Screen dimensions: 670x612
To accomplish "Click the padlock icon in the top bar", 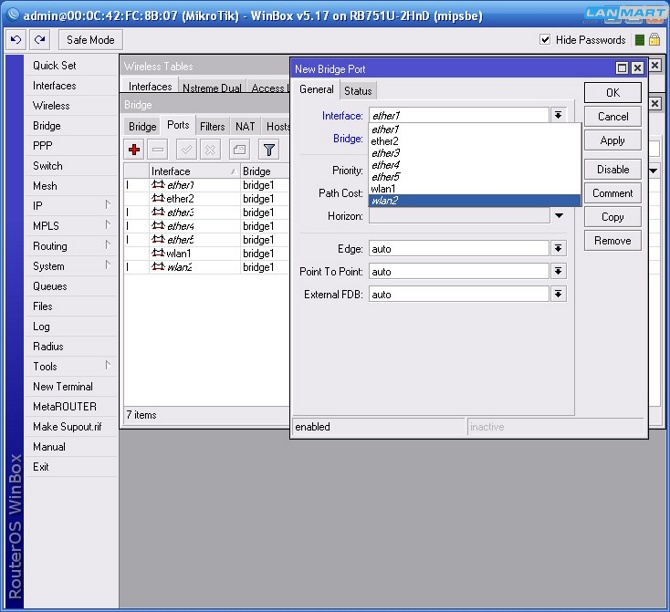I will pos(654,40).
